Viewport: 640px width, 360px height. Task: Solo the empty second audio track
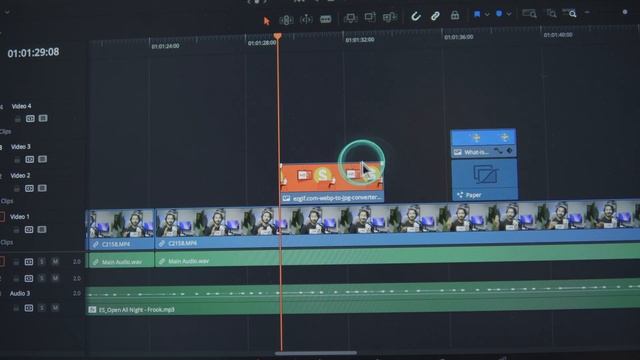click(x=42, y=278)
